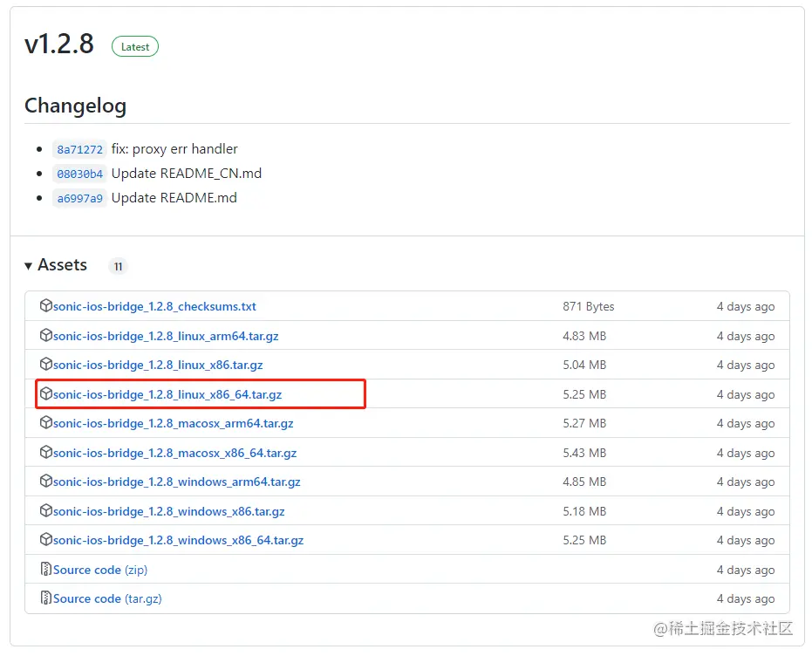Click the 4.83 MB size value

(x=584, y=336)
